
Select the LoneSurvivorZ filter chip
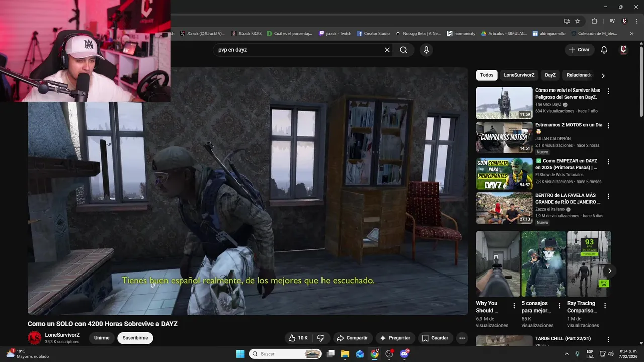pyautogui.click(x=519, y=75)
